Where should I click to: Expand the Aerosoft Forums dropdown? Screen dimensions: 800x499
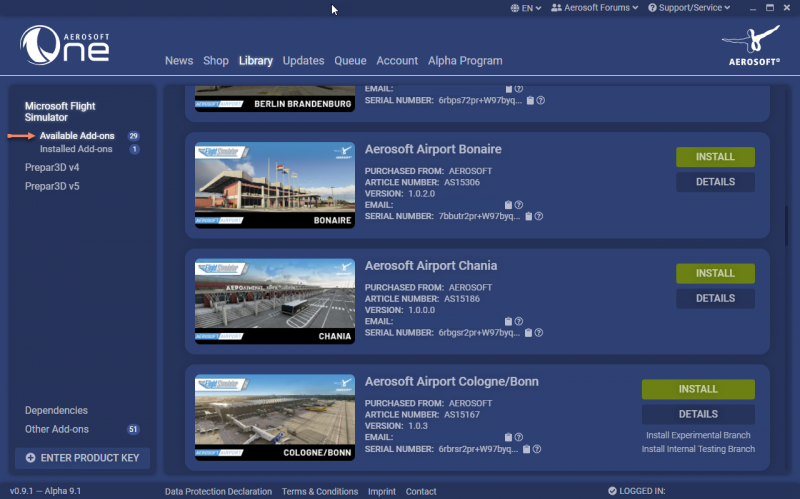pyautogui.click(x=595, y=8)
